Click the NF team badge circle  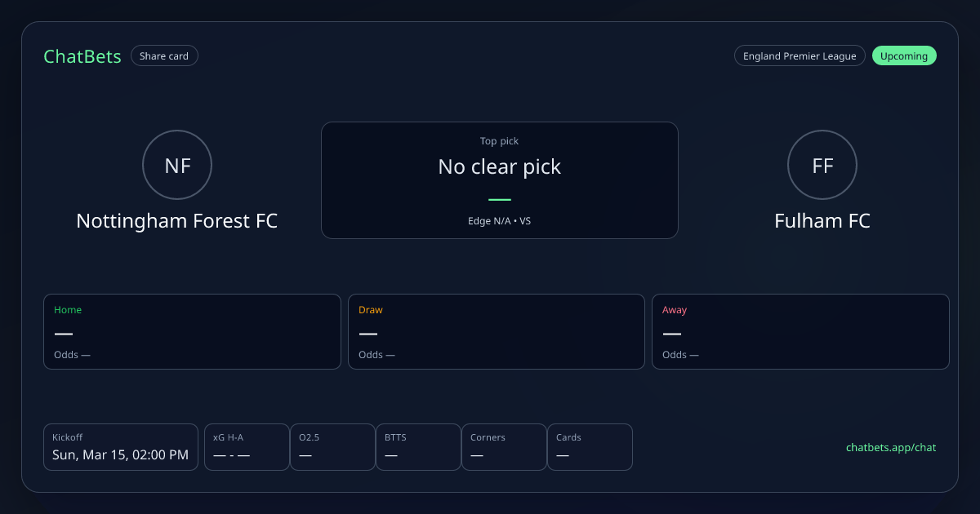(177, 166)
